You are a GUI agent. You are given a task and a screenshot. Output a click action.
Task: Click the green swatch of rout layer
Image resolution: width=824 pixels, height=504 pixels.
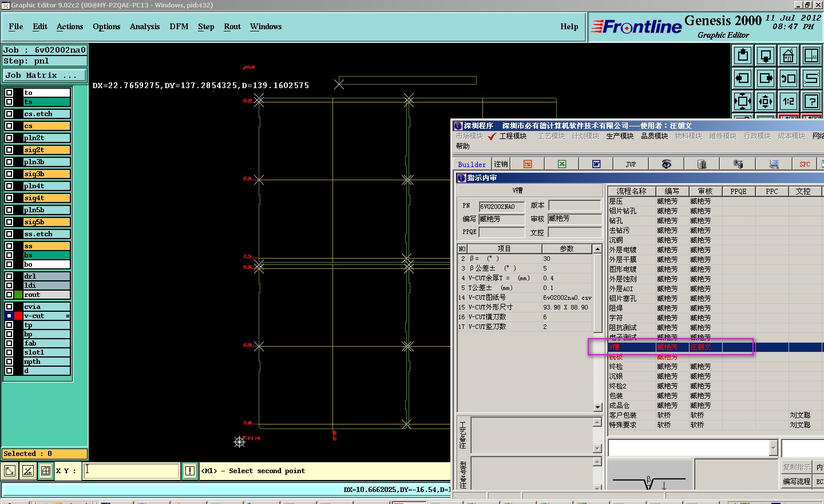coord(18,295)
